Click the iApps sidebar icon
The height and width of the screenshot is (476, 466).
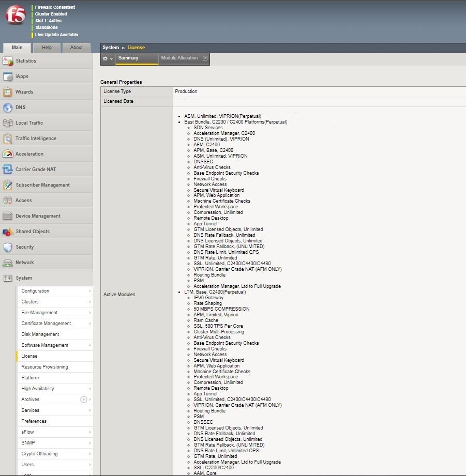[8, 76]
